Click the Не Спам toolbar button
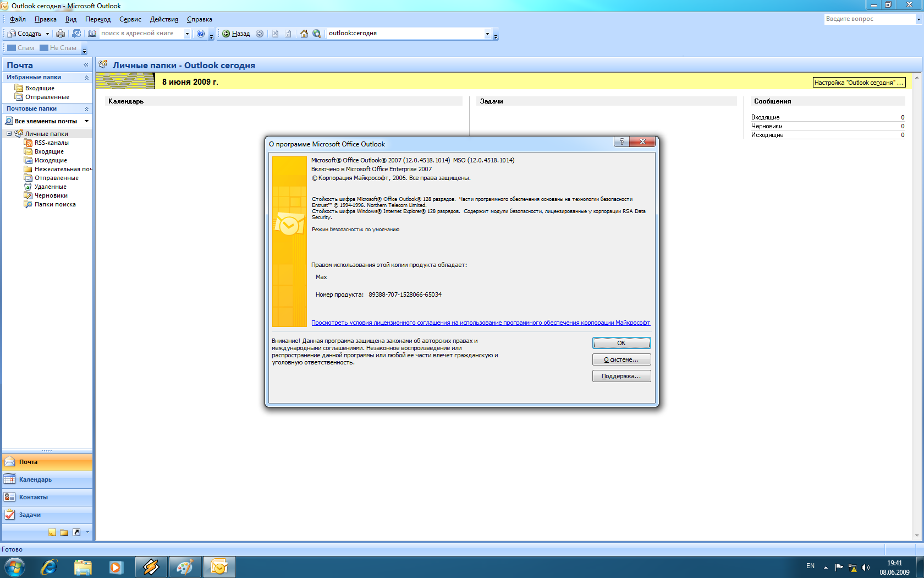The image size is (924, 578). point(58,48)
